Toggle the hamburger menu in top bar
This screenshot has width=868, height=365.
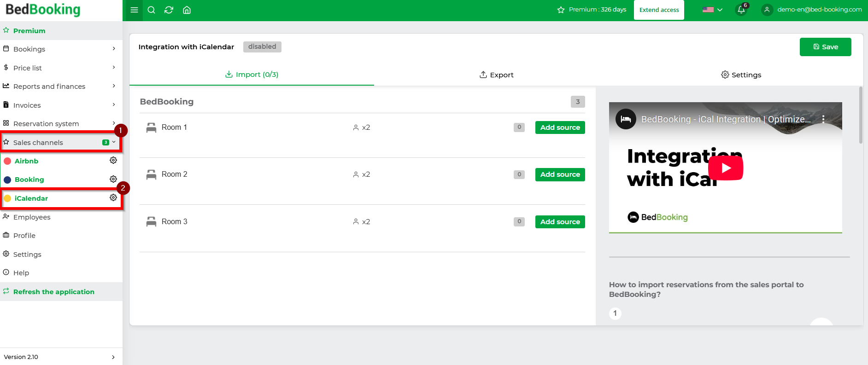[134, 10]
